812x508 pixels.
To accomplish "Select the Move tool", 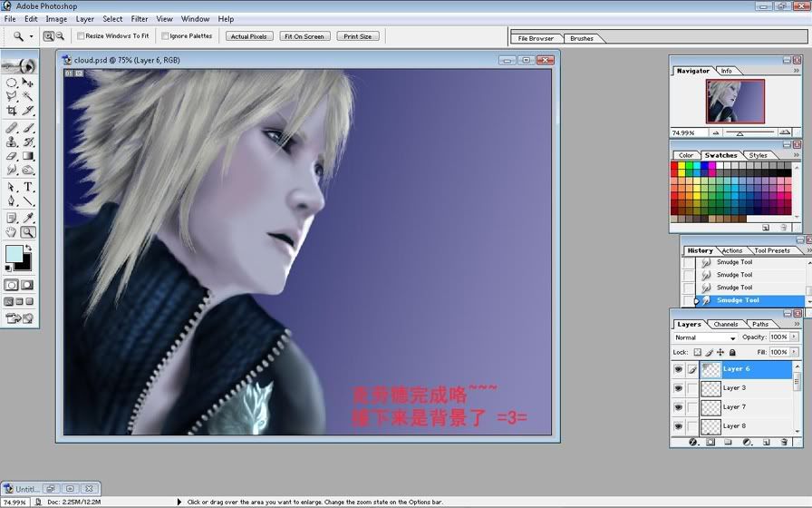I will coord(27,83).
